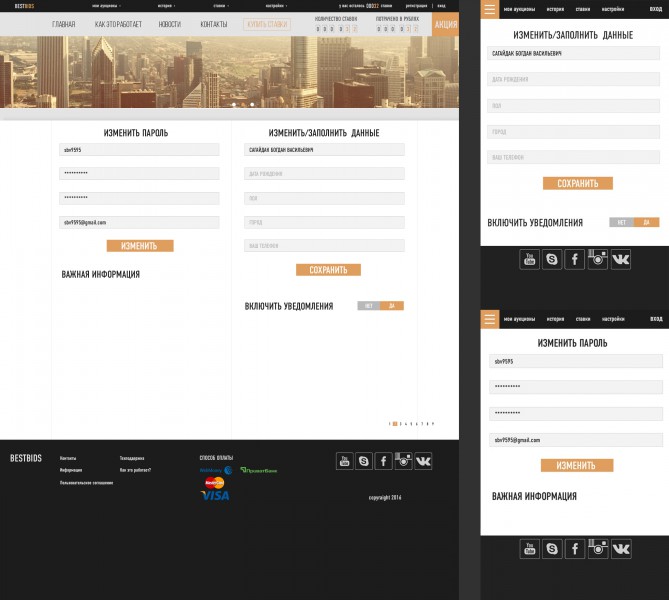Click desktop 'дата рождения' input field
The image size is (669, 600).
tap(324, 174)
